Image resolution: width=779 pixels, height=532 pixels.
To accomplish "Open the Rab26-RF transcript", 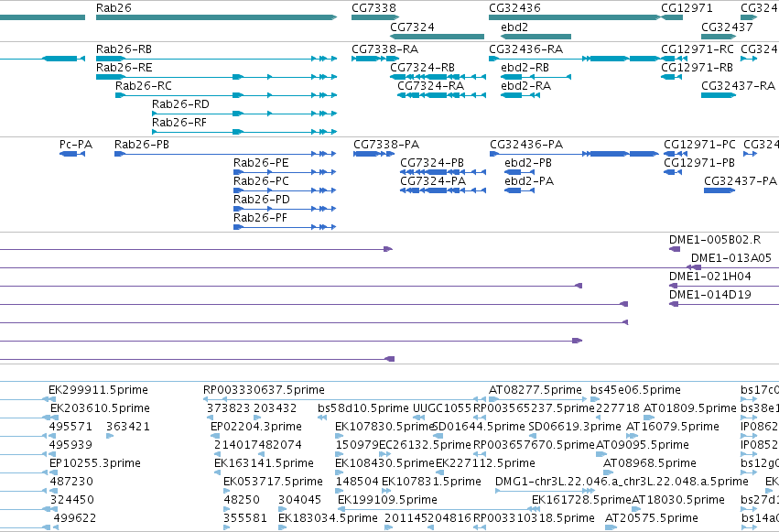I will [244, 132].
